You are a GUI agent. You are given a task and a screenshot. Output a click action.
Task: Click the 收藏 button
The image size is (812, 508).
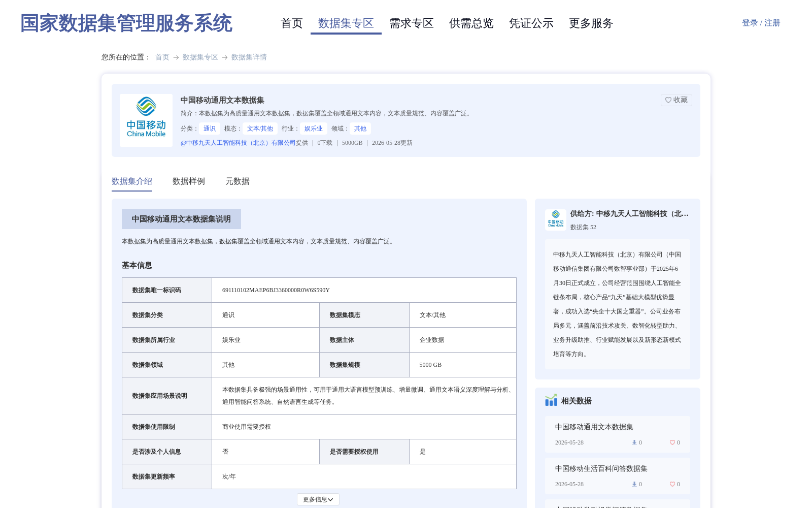click(x=676, y=100)
